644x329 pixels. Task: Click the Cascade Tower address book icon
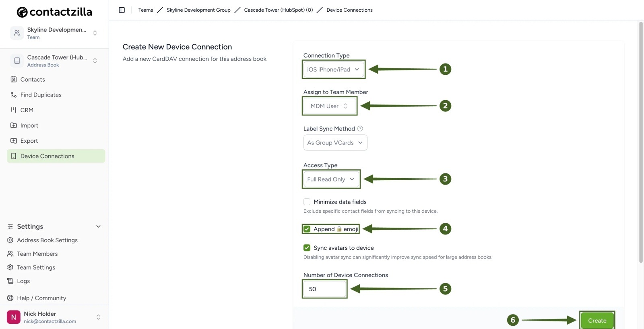[17, 61]
